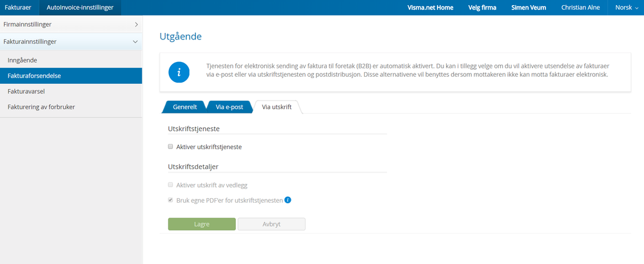Click the Lagre button
644x264 pixels.
click(x=201, y=224)
